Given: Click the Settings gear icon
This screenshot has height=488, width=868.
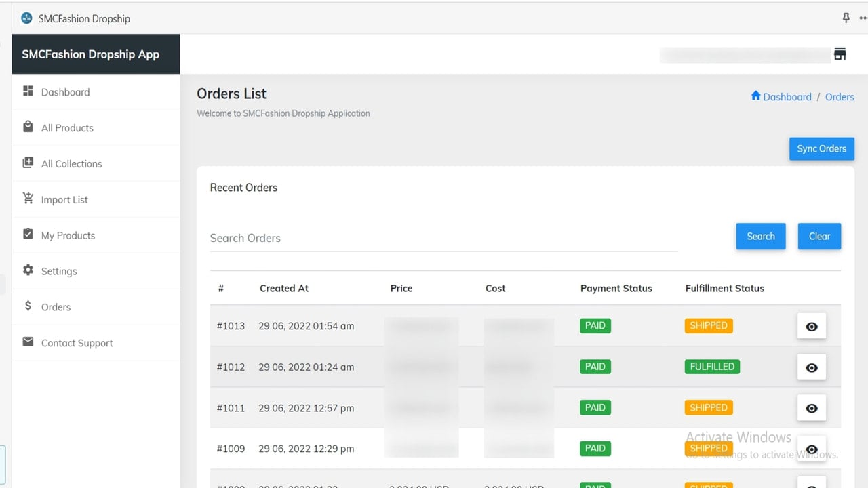Looking at the screenshot, I should [28, 270].
